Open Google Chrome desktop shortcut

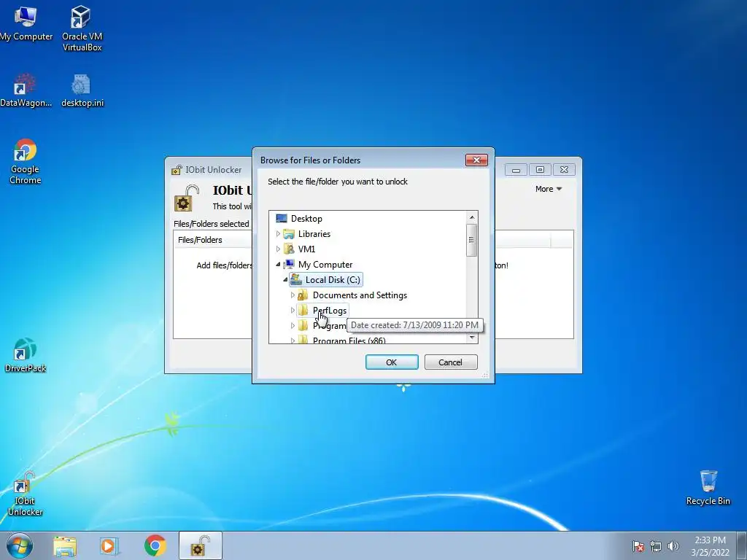(x=26, y=161)
